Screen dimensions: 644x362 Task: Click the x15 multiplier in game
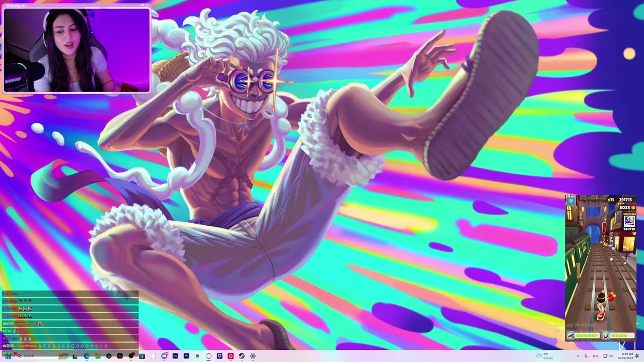[611, 200]
